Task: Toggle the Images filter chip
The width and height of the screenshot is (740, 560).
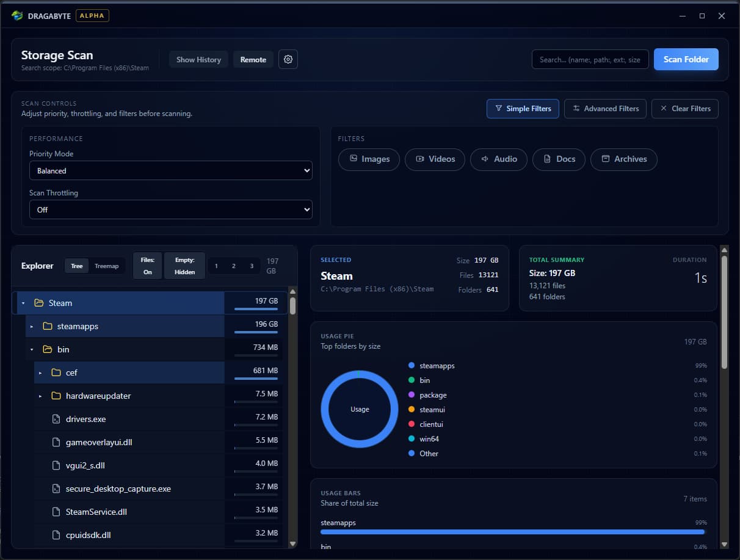Action: [x=369, y=159]
